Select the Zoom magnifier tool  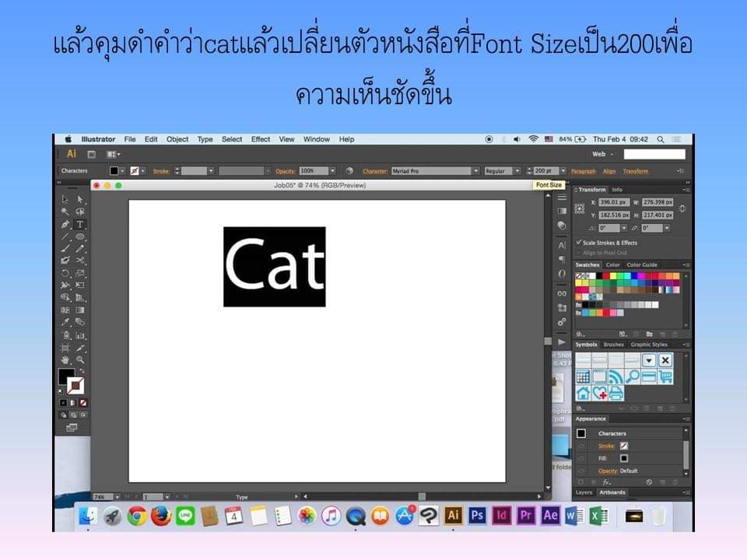tap(80, 360)
